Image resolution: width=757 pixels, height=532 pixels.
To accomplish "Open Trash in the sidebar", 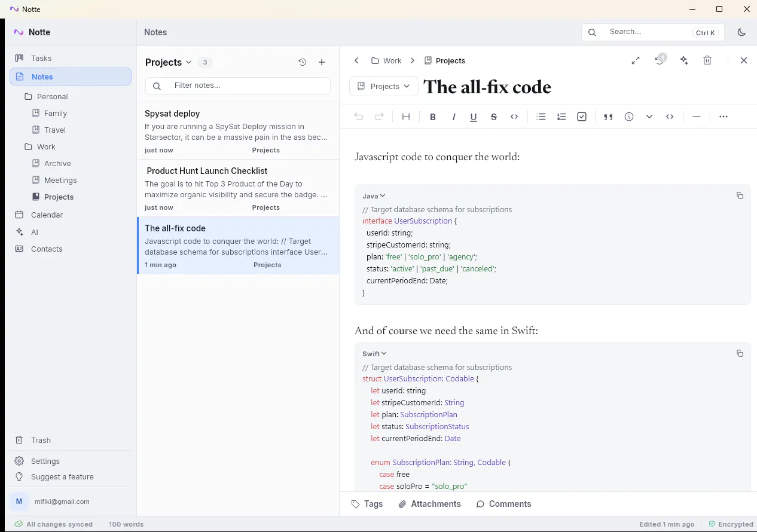I will point(71,440).
